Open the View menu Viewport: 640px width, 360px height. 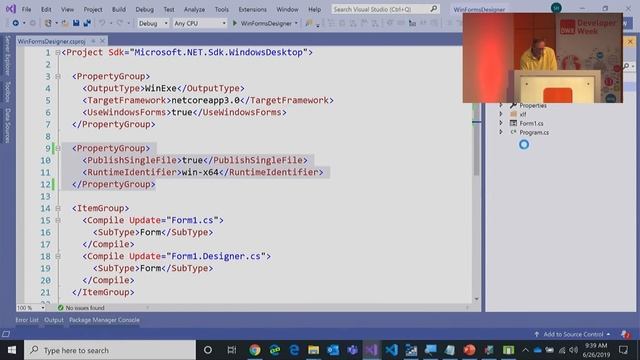[x=67, y=9]
